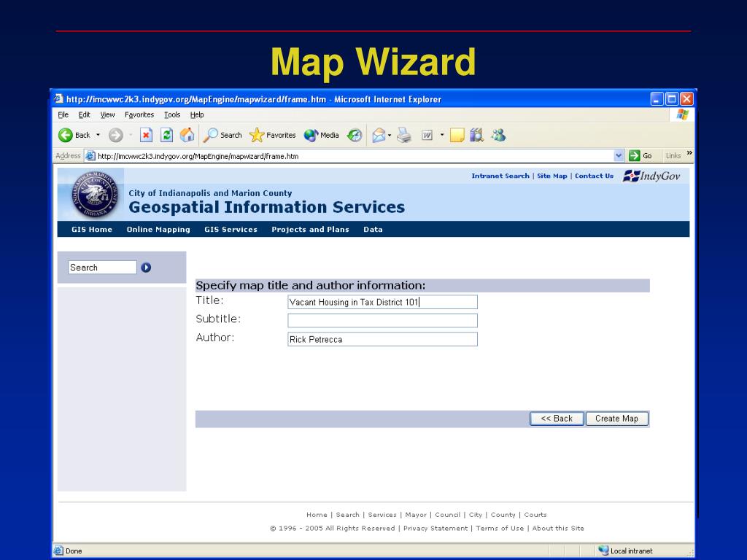The height and width of the screenshot is (560, 747).
Task: Click the Author text field
Action: point(382,339)
